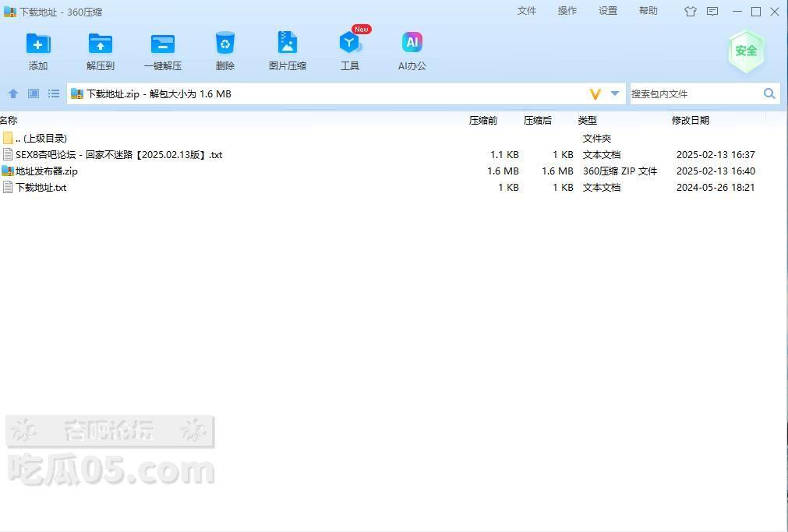Open the 设置 (Settings) menu
Viewport: 788px width, 532px height.
(608, 11)
